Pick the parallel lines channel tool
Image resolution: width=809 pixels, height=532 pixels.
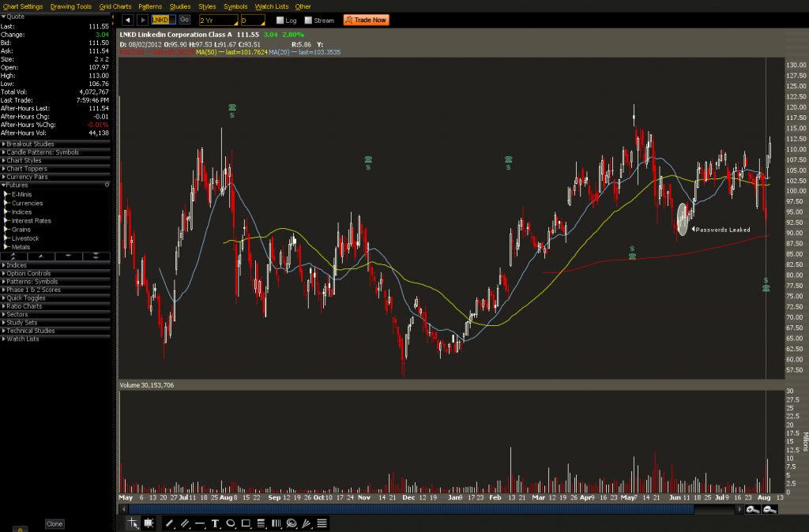[x=184, y=523]
